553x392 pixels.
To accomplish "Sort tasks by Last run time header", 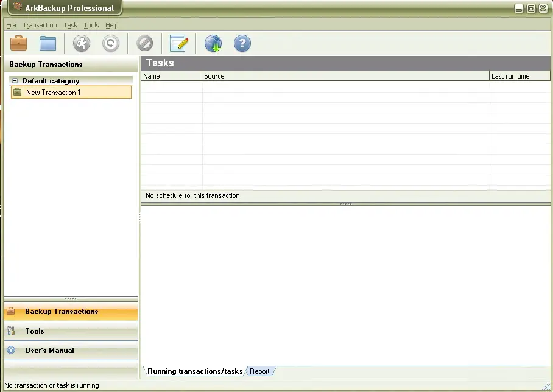I will 520,76.
